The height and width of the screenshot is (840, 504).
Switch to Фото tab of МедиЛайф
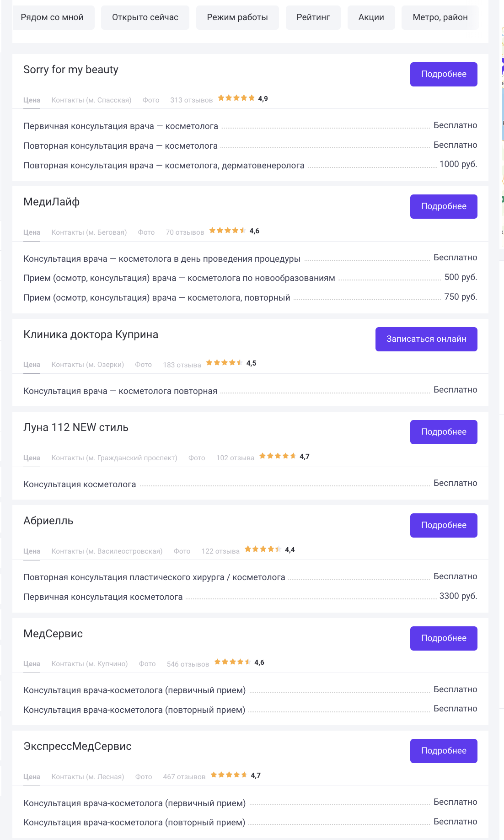coord(146,232)
